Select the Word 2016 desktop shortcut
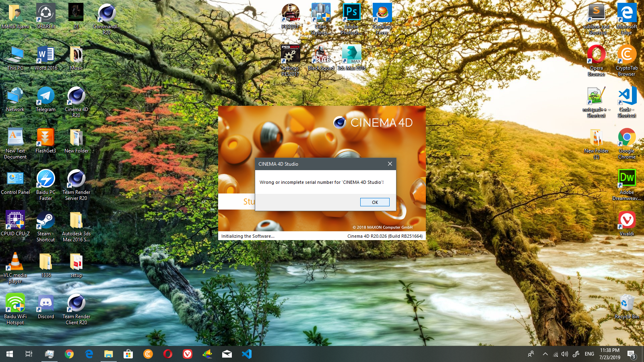644x362 pixels. [46, 58]
